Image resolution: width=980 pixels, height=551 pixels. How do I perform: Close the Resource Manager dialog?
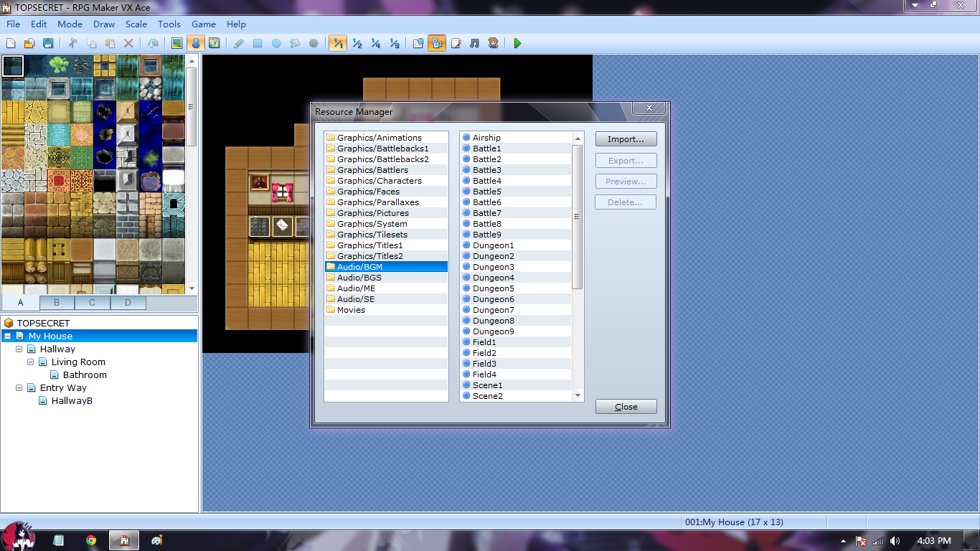click(x=625, y=406)
